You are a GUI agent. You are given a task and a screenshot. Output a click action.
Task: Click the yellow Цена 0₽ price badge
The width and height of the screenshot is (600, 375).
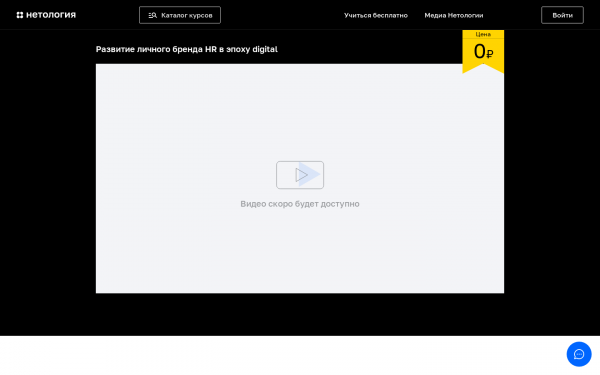[x=483, y=51]
